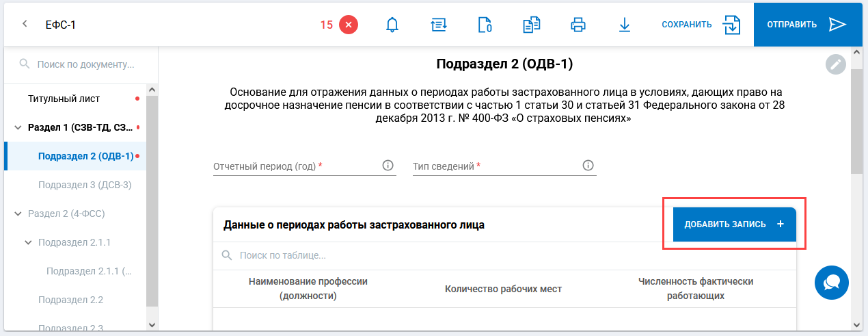
Task: Click the ОТПРАВИТЬ button
Action: pos(806,25)
